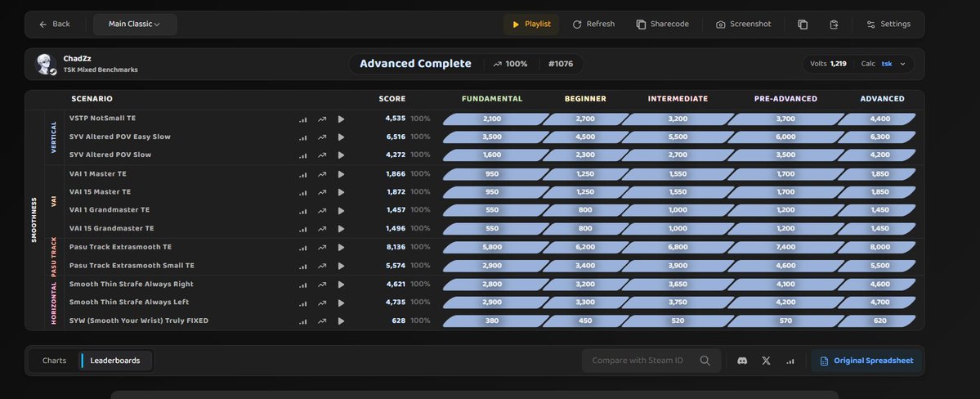Show leaderboard bars for Pasu Track Extrasmooth Small TE
Screen dimensions: 980x399
[x=303, y=266]
